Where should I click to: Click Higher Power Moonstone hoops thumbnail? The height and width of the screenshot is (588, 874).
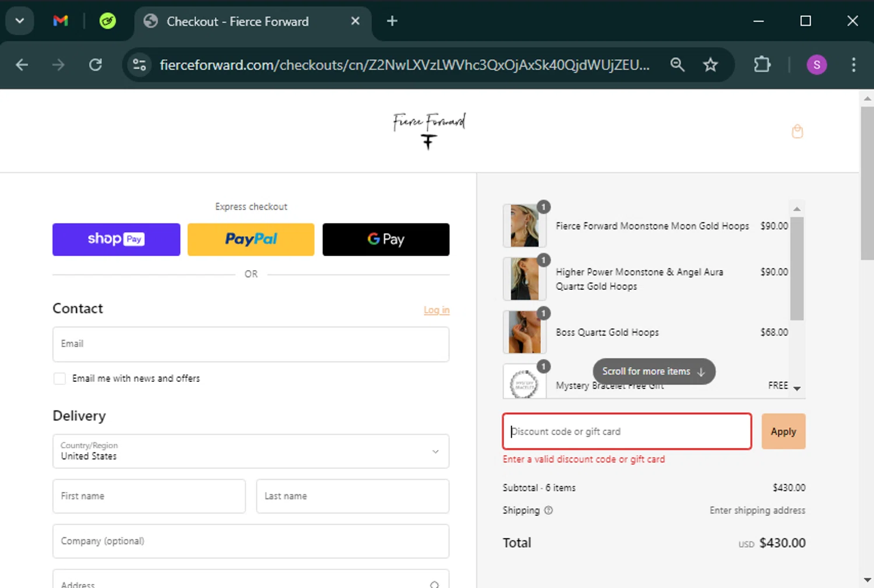524,279
